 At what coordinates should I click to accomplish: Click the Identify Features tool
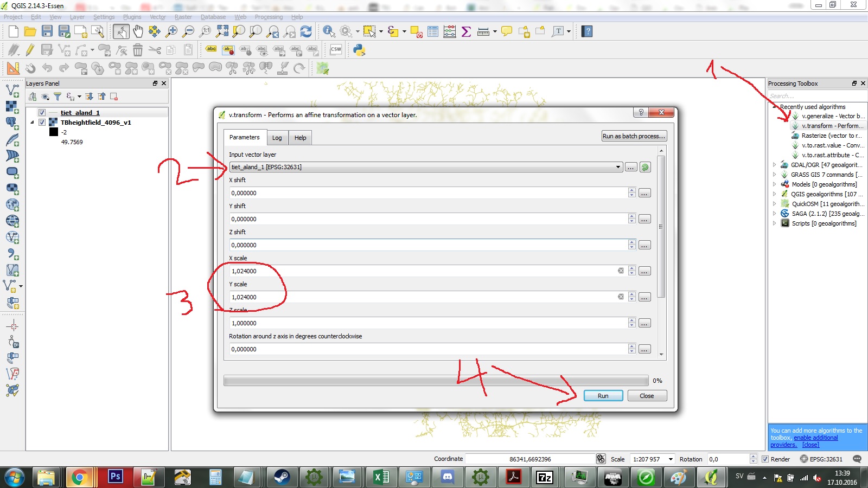(329, 31)
